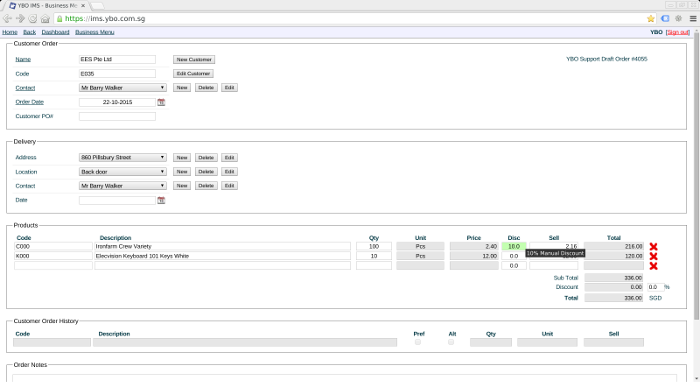Edit the selected customer order contact
This screenshot has width=700, height=382.
tap(229, 88)
